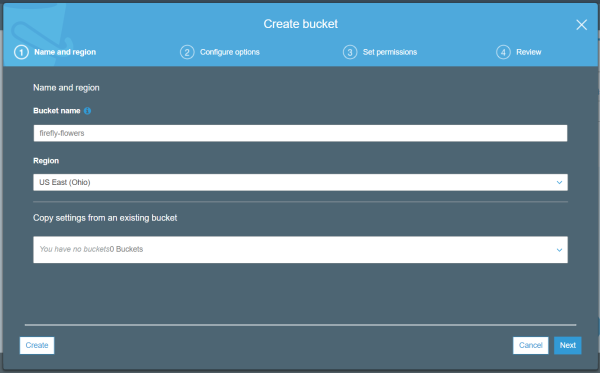Click the 'Bucket name' field label
Image resolution: width=600 pixels, height=373 pixels.
[x=57, y=111]
